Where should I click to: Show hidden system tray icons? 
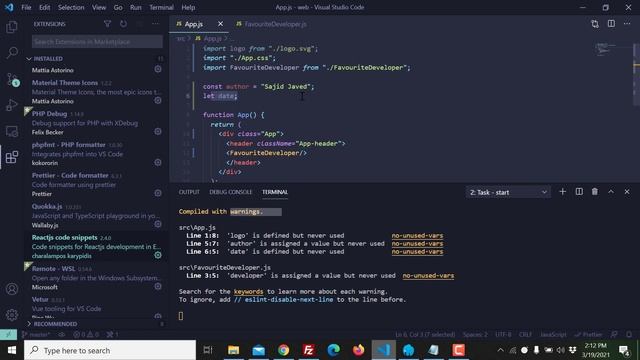pyautogui.click(x=500, y=350)
